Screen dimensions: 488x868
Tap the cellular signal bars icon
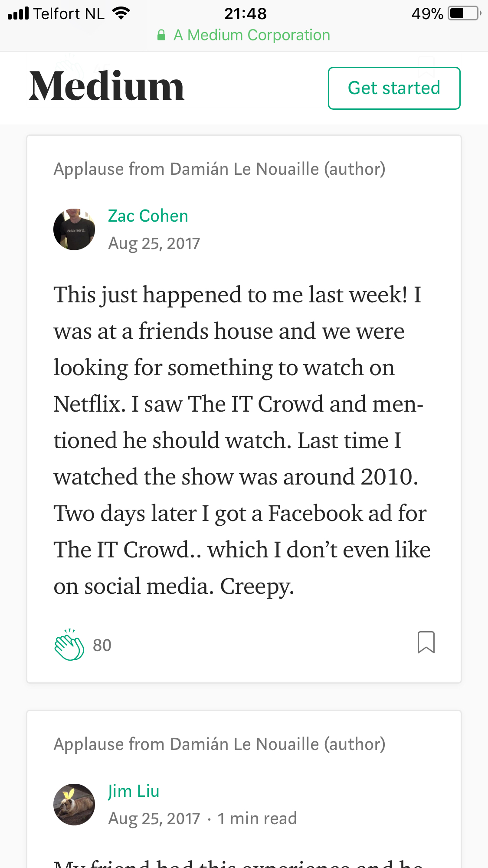coord(18,13)
